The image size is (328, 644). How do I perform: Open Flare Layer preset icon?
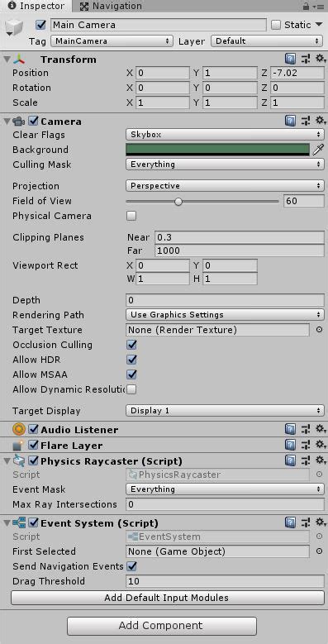coord(306,446)
